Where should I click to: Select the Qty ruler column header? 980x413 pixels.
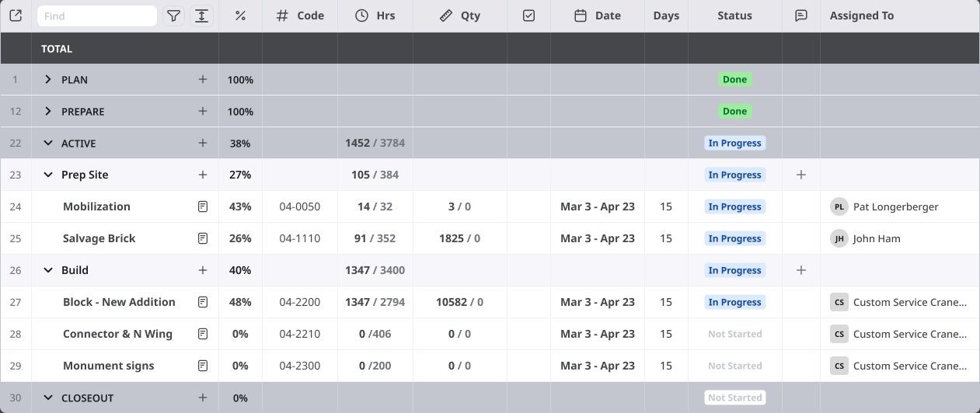[x=459, y=16]
